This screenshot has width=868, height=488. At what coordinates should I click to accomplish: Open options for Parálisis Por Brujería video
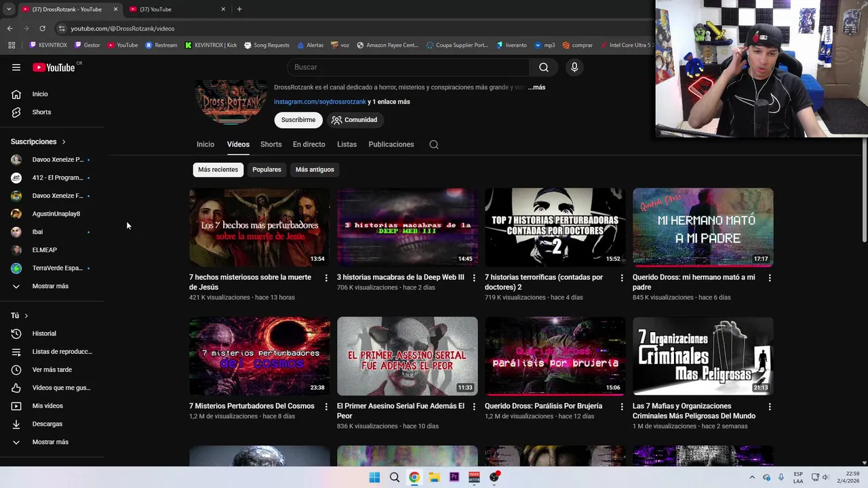tap(622, 407)
